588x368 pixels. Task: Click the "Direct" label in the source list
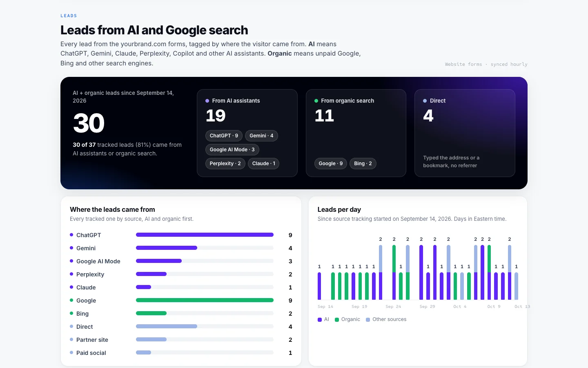pyautogui.click(x=85, y=327)
